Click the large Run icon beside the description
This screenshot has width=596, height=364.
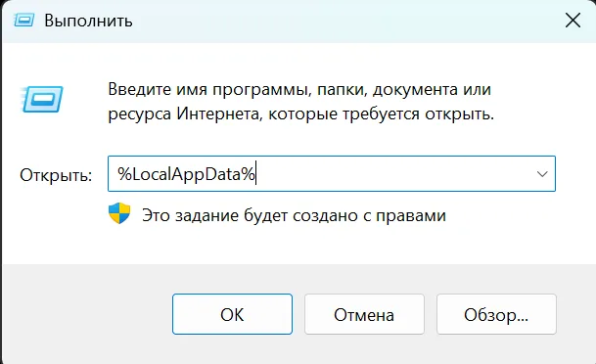click(x=42, y=99)
